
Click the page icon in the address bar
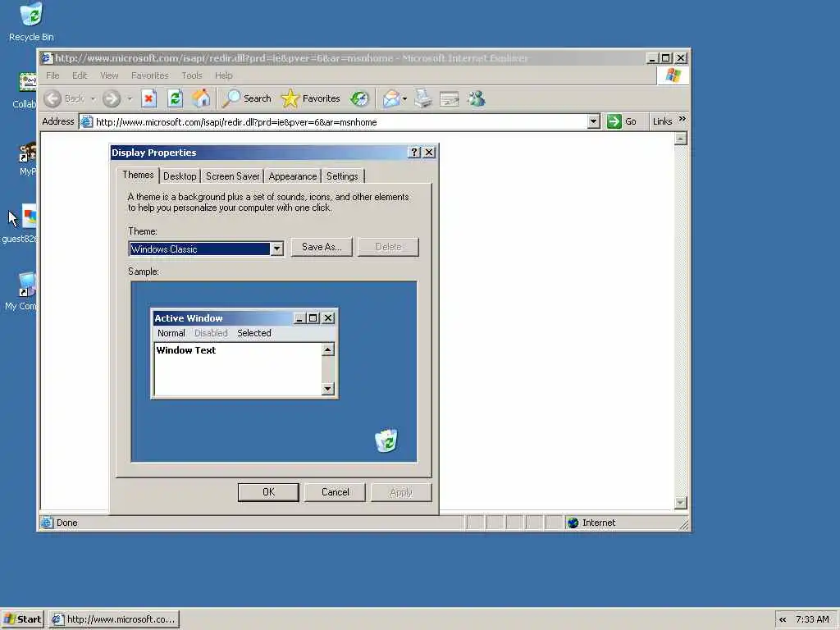pyautogui.click(x=85, y=122)
